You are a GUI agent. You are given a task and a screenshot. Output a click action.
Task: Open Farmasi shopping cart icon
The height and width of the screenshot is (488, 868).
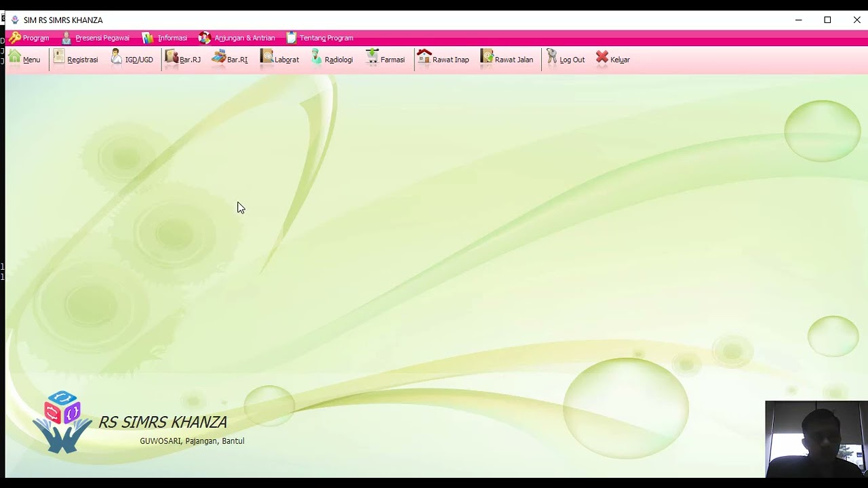[372, 58]
